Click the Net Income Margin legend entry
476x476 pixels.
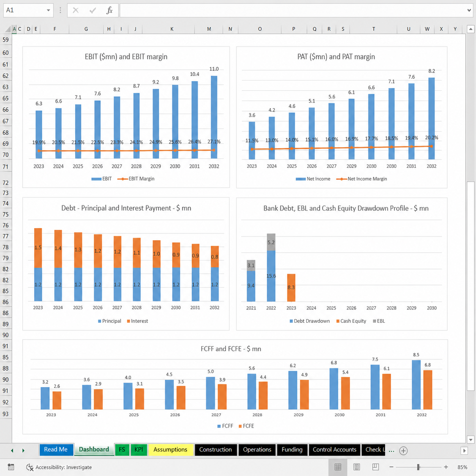[362, 179]
